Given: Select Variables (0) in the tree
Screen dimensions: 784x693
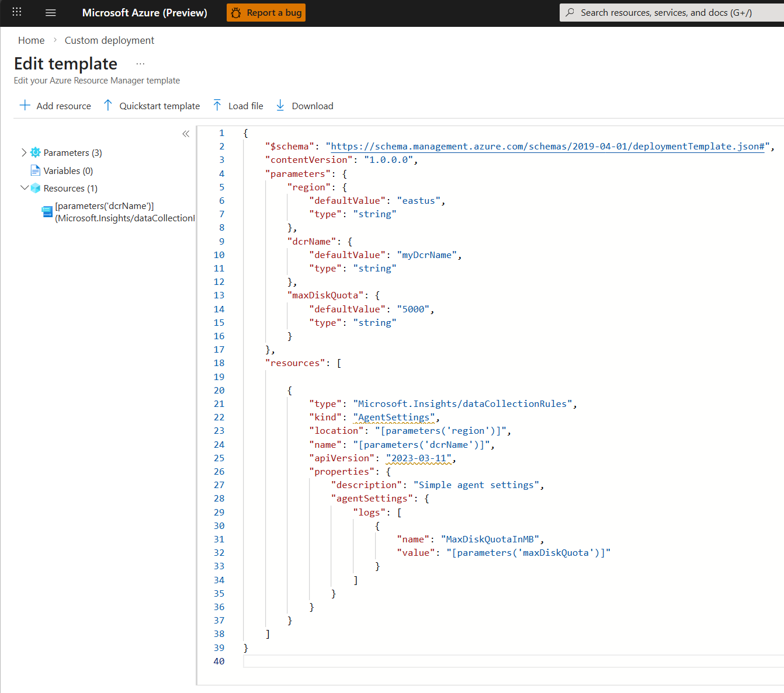Looking at the screenshot, I should 68,170.
